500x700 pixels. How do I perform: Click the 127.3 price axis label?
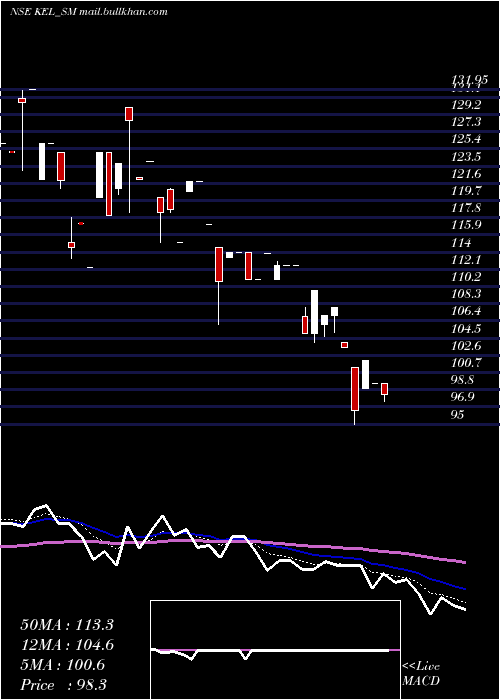(x=466, y=122)
